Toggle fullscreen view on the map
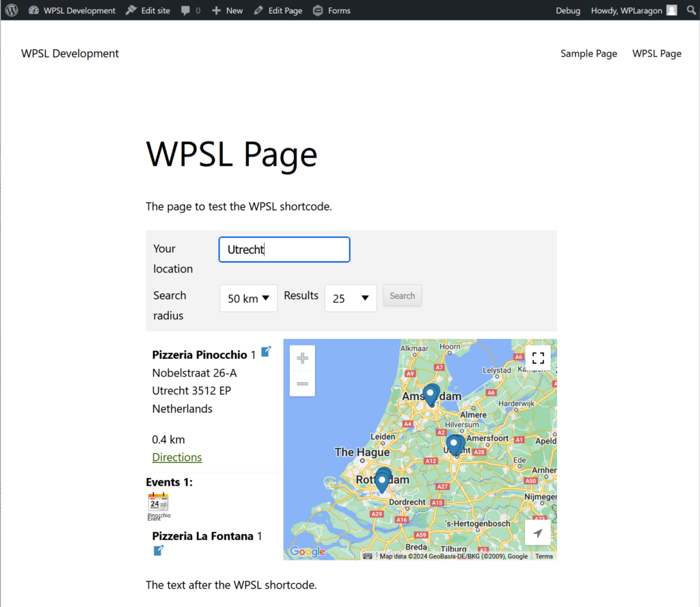 pyautogui.click(x=538, y=358)
